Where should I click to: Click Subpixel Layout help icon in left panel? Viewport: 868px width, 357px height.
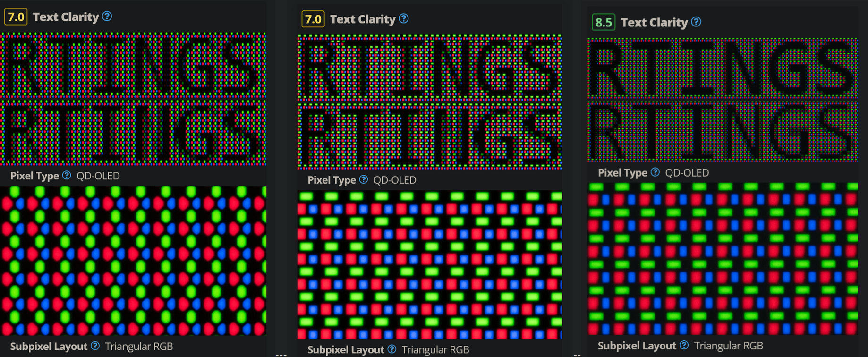[95, 346]
